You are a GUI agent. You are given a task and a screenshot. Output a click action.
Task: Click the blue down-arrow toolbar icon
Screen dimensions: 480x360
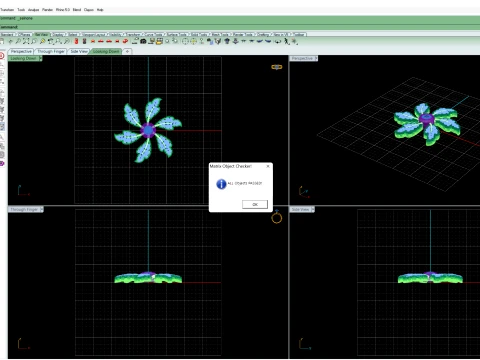(x=235, y=41)
